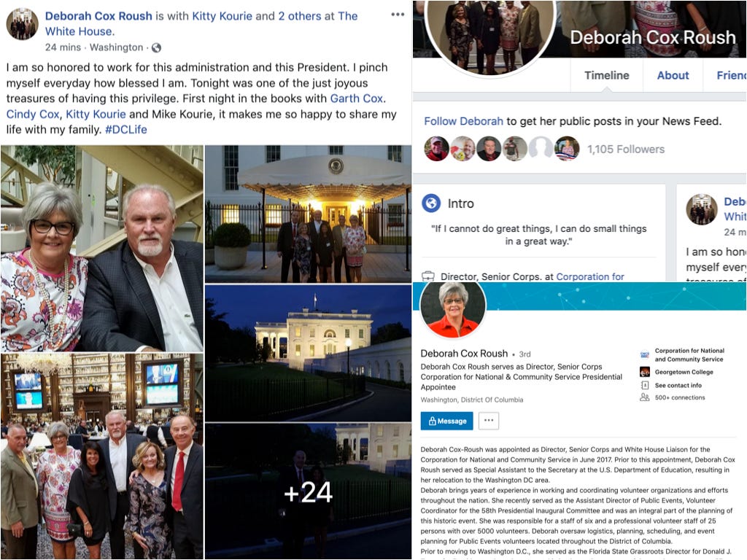Open the LinkedIn more options ellipsis button
The width and height of the screenshot is (747, 560).
488,421
